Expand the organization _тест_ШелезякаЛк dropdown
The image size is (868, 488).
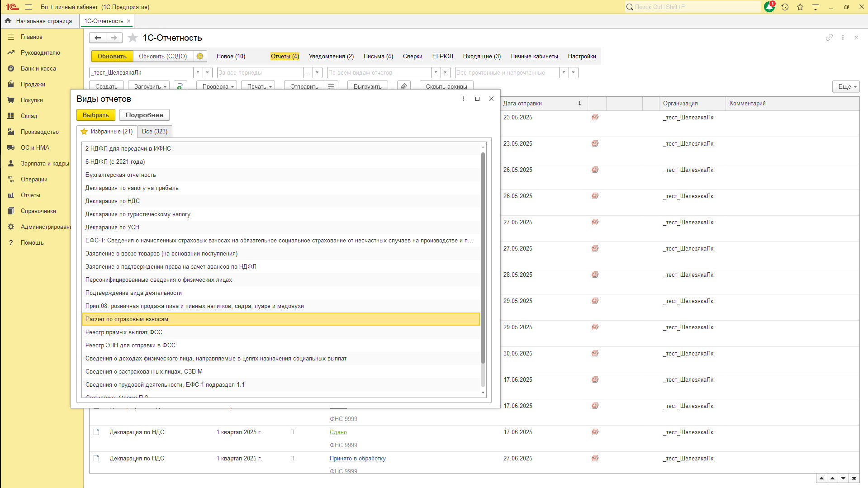click(198, 72)
